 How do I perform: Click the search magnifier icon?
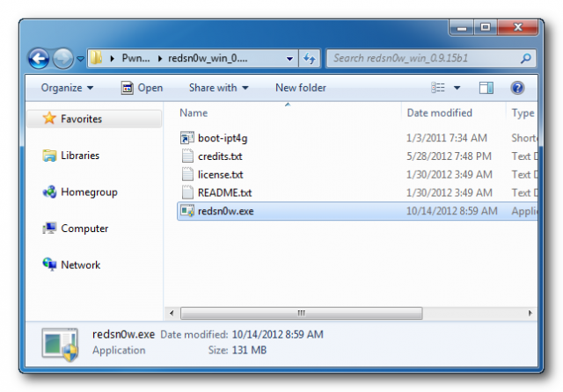pyautogui.click(x=526, y=58)
